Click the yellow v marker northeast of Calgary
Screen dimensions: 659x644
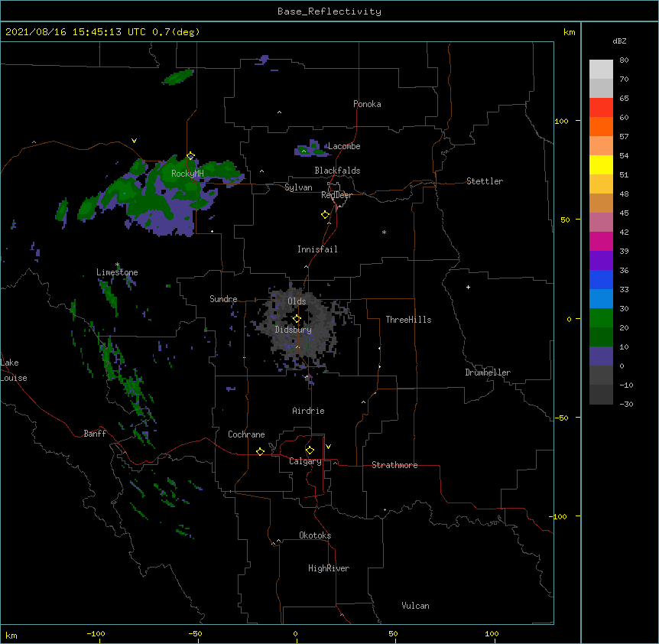[328, 447]
